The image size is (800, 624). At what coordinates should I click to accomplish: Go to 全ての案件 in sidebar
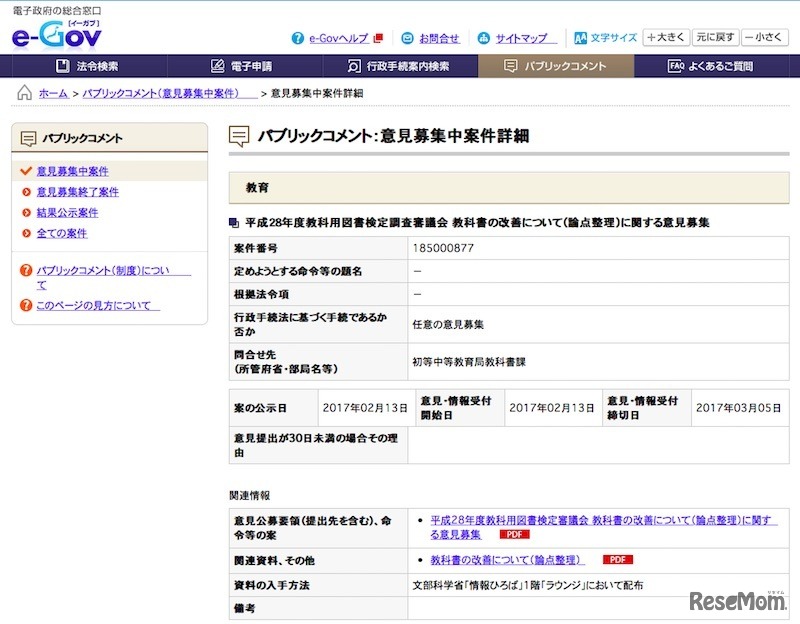pyautogui.click(x=61, y=234)
